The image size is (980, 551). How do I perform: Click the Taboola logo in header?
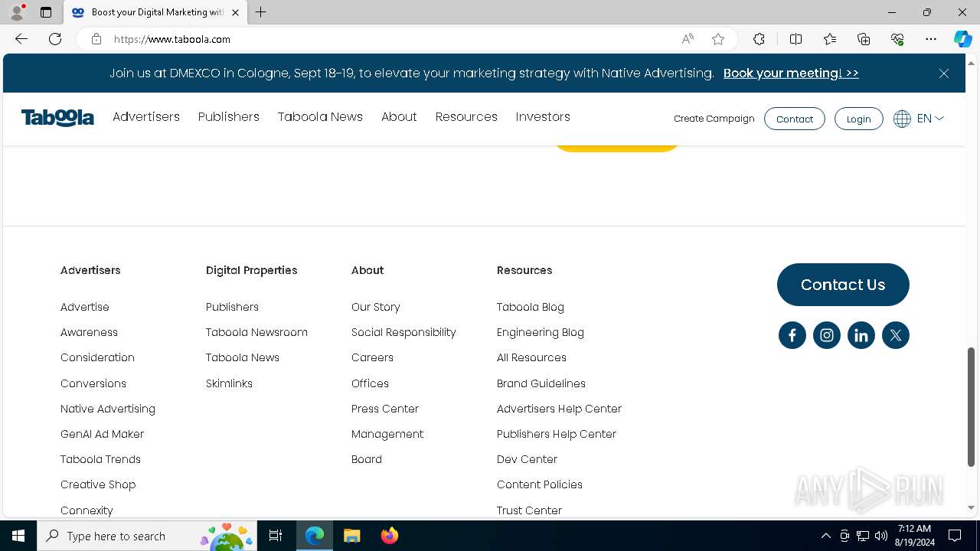[x=57, y=117]
